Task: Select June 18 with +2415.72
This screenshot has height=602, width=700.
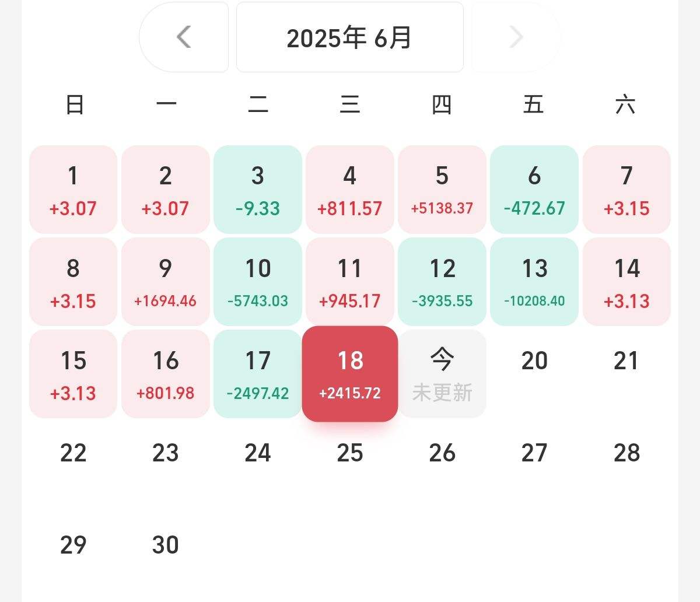Action: click(350, 374)
